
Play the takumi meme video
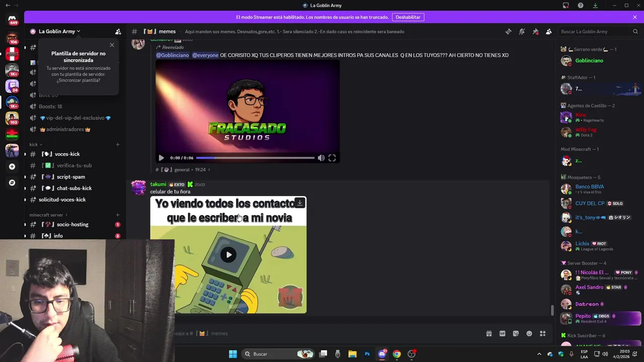coord(228,254)
